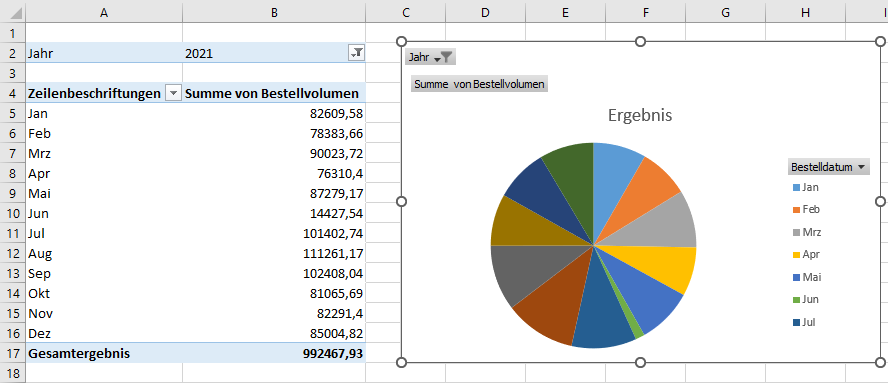Select column H header
888x383 pixels.
[x=806, y=13]
